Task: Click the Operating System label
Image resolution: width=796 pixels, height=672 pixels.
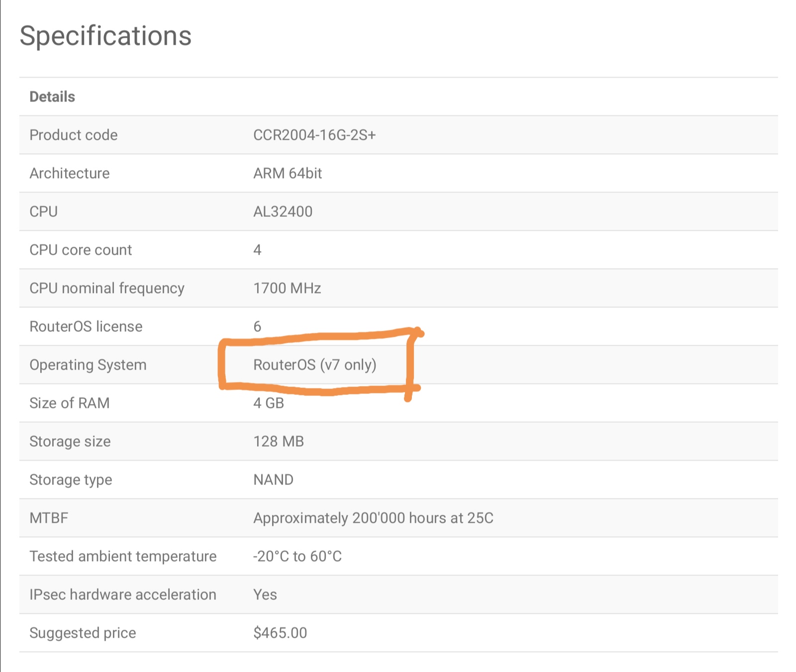Action: click(x=88, y=365)
